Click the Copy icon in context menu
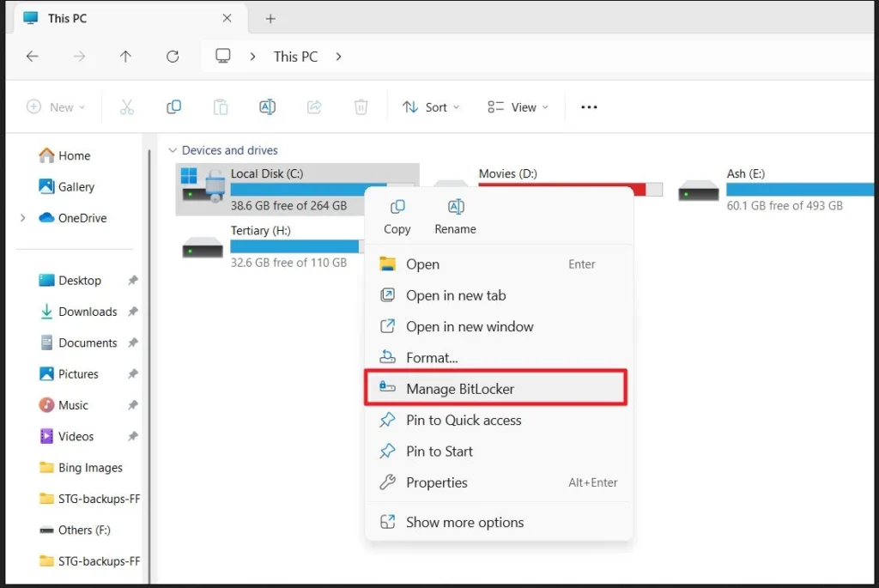Image resolution: width=879 pixels, height=588 pixels. (397, 208)
